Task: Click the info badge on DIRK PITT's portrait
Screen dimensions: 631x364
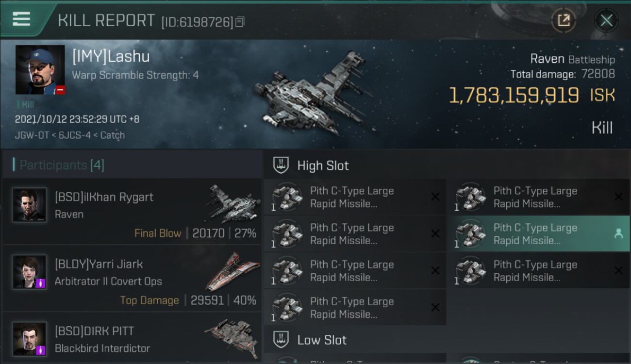Action: (40, 349)
